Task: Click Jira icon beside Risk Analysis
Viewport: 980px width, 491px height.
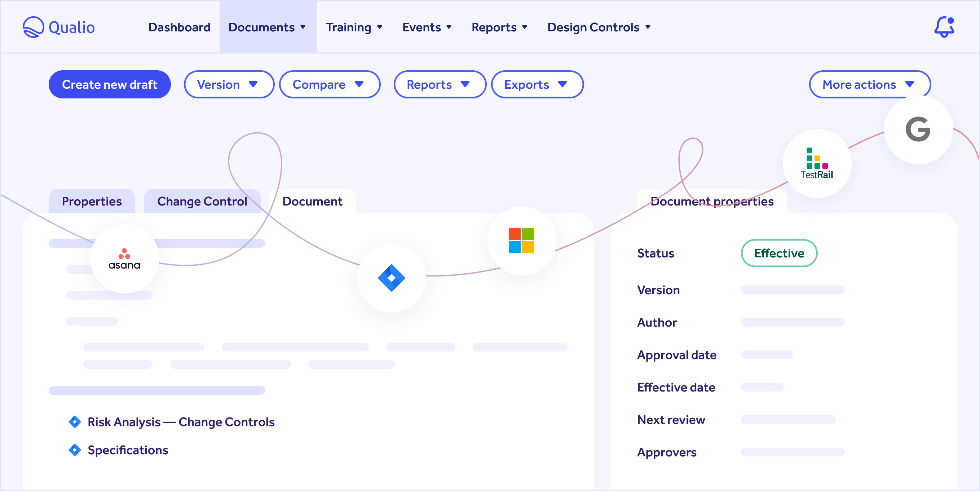Action: tap(75, 422)
